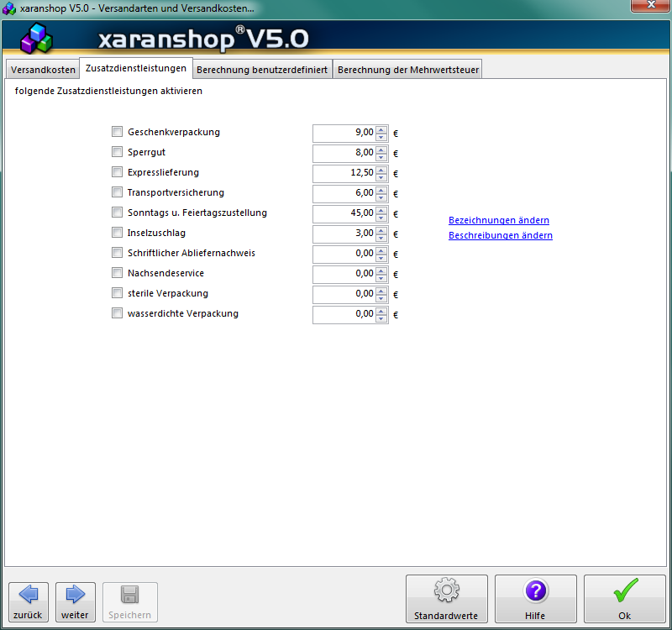The width and height of the screenshot is (672, 630).
Task: Open Hilfe question mark button
Action: tap(536, 599)
